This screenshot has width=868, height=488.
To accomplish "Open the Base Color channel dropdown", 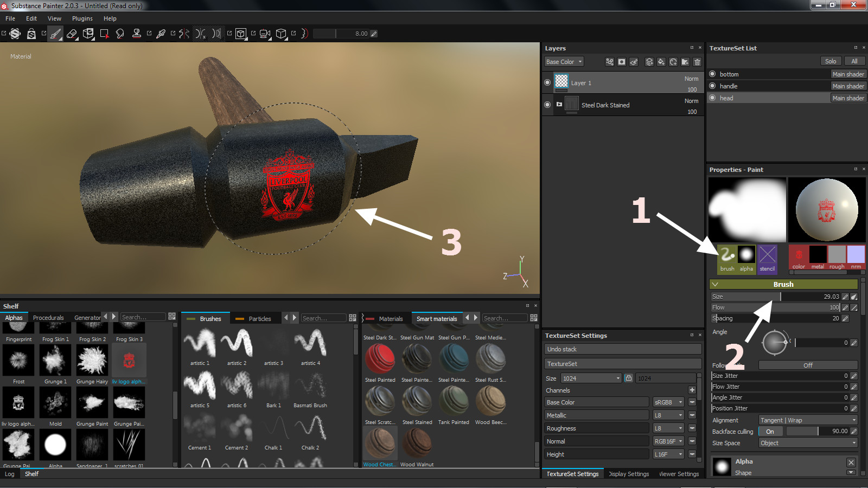I will (564, 62).
